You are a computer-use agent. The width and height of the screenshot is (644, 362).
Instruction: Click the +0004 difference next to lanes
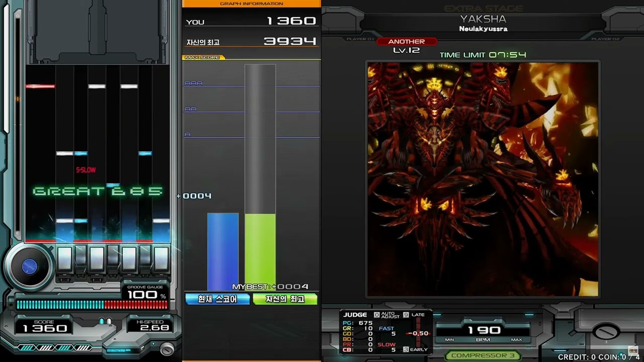tap(194, 196)
